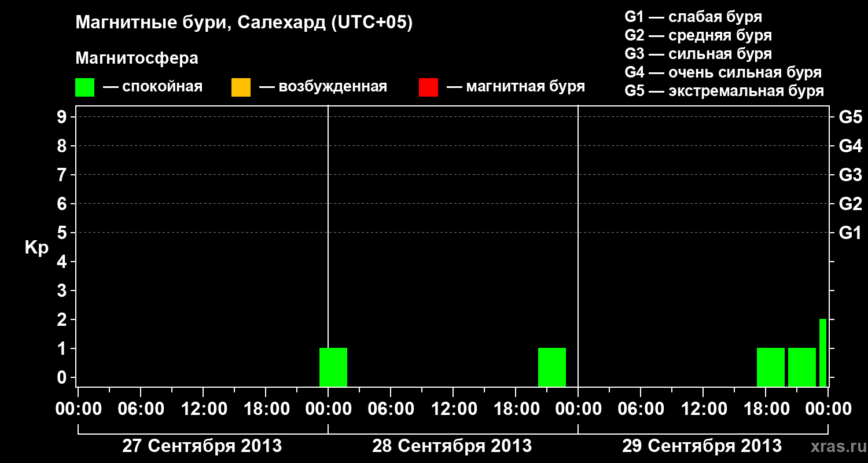
Task: Click the 'Магнитосфера' heading
Action: 137,58
